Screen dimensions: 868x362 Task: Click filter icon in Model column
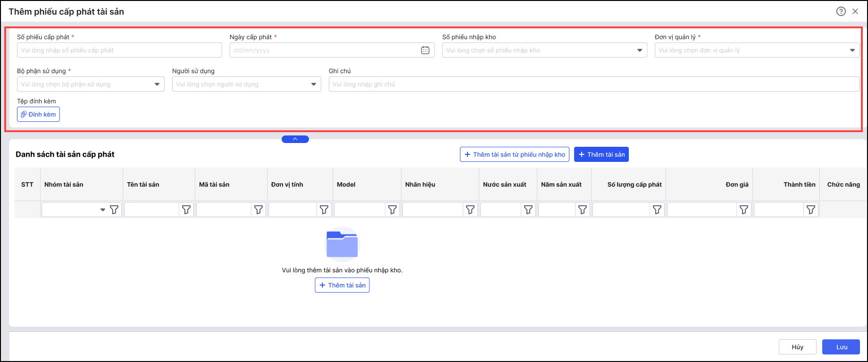click(392, 210)
